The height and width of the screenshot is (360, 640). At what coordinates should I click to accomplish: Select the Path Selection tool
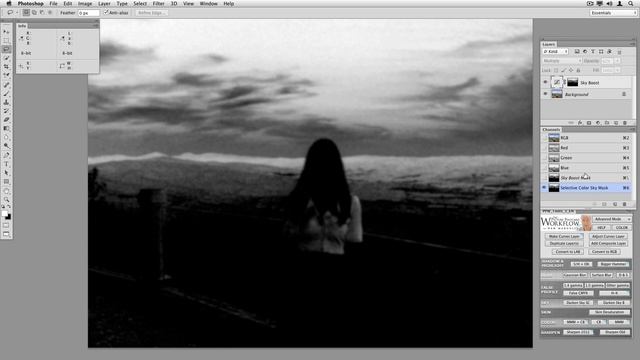click(6, 173)
